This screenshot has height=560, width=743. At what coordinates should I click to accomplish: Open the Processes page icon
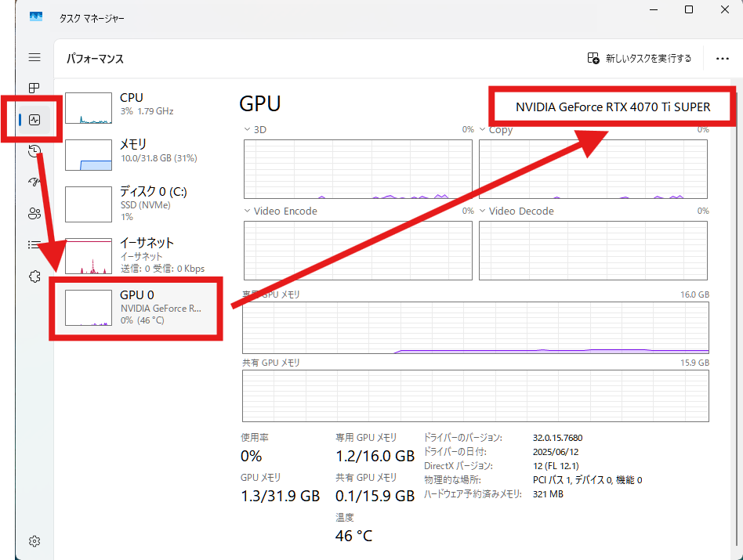point(34,88)
